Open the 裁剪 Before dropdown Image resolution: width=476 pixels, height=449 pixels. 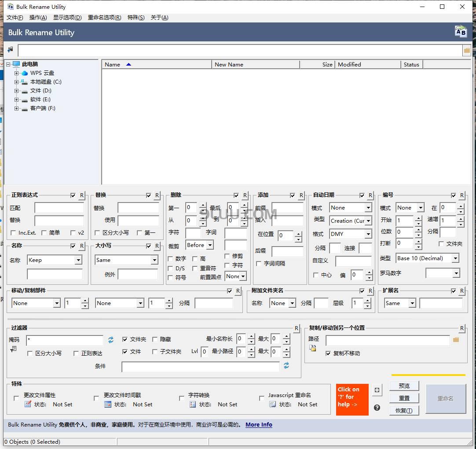pyautogui.click(x=210, y=245)
